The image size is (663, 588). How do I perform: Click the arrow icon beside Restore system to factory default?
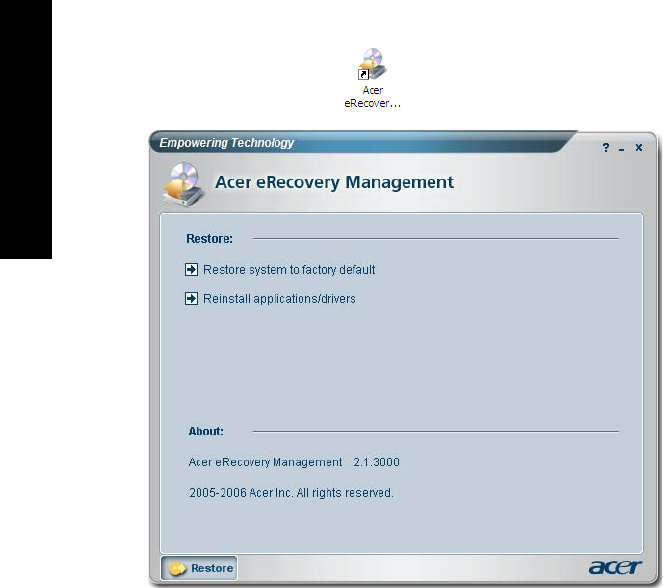192,269
